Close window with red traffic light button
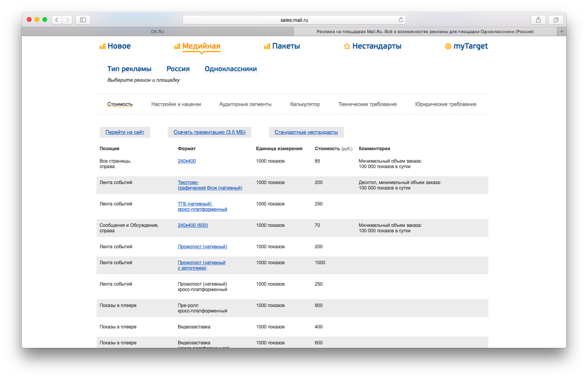The height and width of the screenshot is (379, 588). [x=29, y=19]
